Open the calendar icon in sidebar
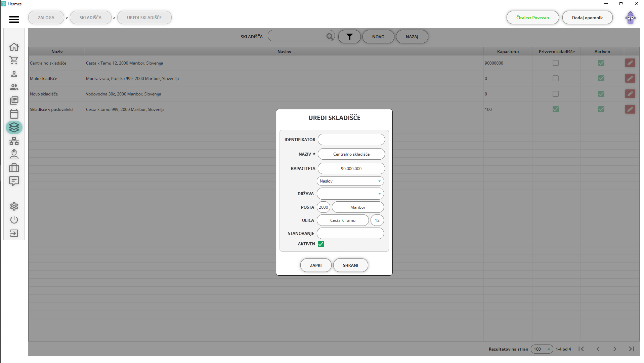The width and height of the screenshot is (644, 363). click(x=14, y=114)
